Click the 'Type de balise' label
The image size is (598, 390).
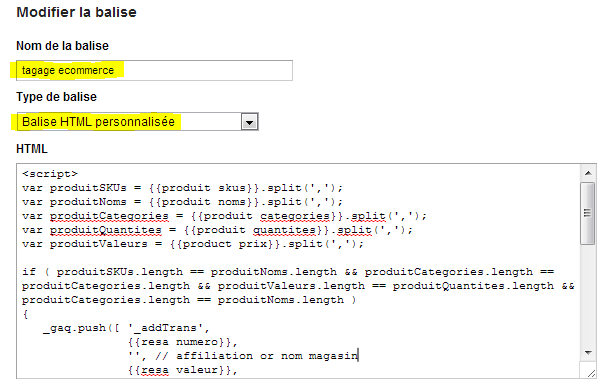(x=56, y=97)
